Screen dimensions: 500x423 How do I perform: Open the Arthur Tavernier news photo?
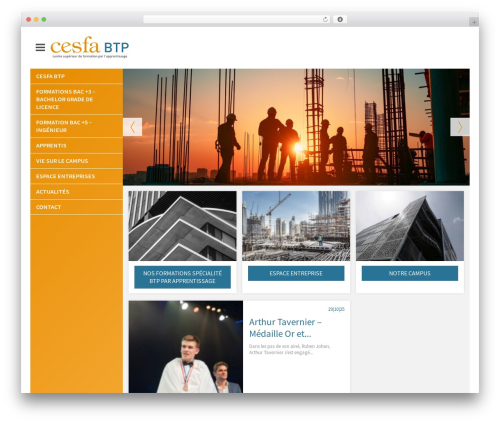coord(186,347)
